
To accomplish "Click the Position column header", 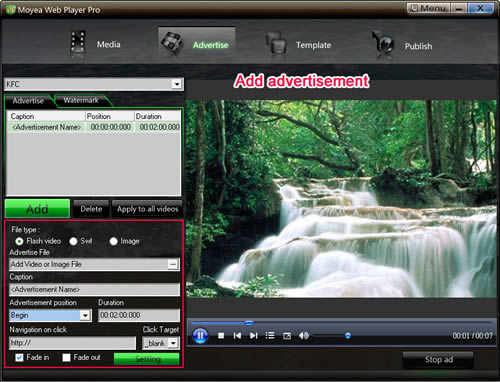I will (110, 116).
